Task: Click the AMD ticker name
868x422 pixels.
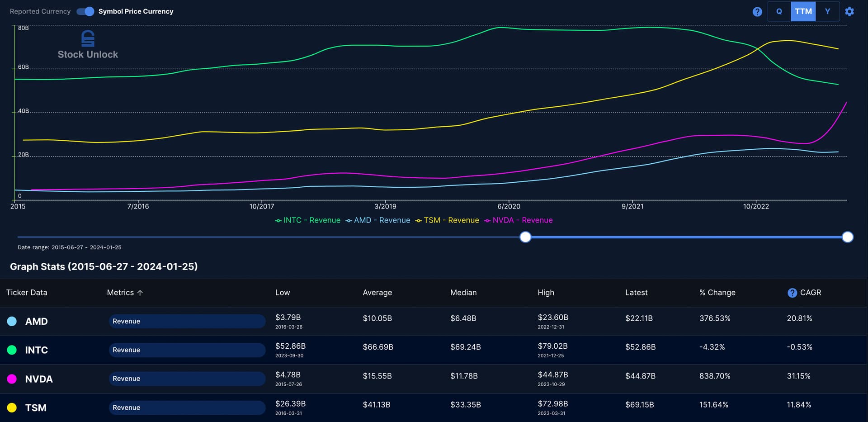Action: pyautogui.click(x=37, y=322)
